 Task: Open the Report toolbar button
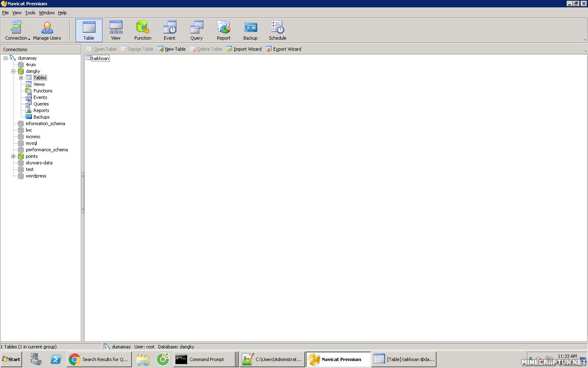tap(224, 31)
